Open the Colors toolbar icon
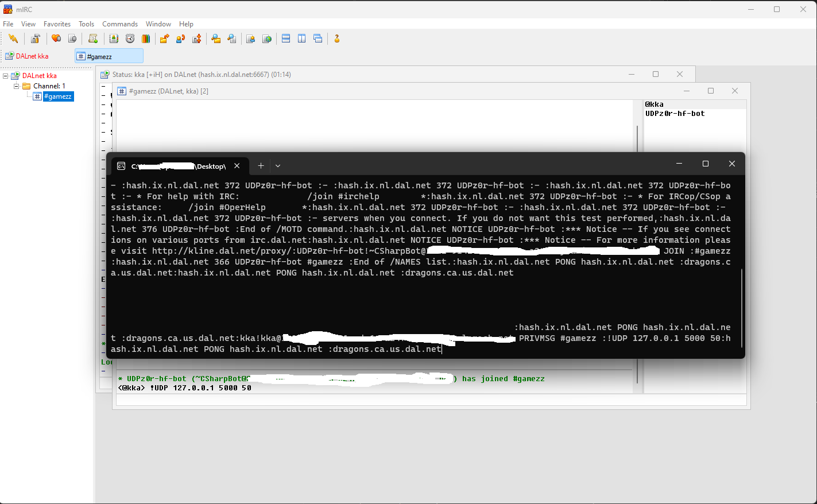817x504 pixels. point(146,38)
